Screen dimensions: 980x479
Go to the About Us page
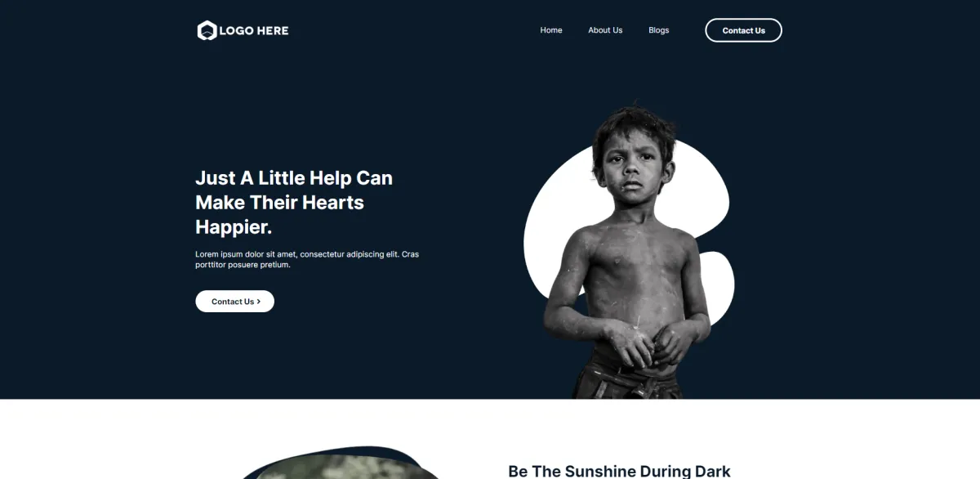(x=605, y=30)
